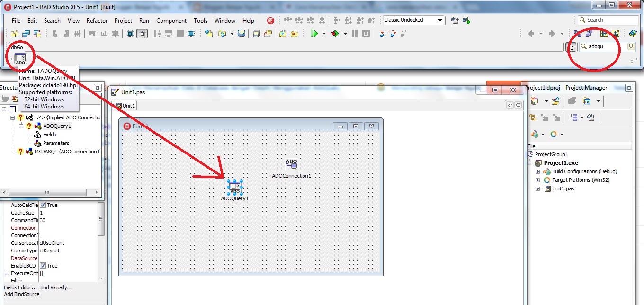The height and width of the screenshot is (305, 644).
Task: Clear the adoqu palette search filter
Action: [631, 46]
